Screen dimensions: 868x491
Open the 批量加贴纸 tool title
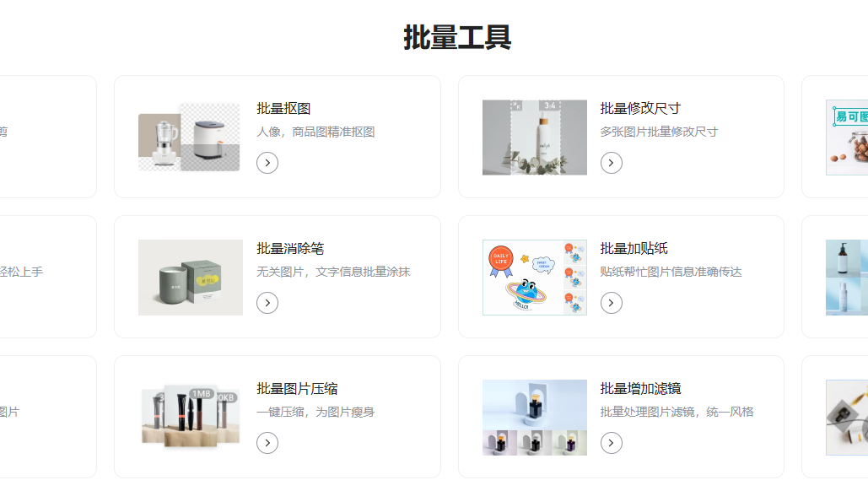(x=633, y=249)
